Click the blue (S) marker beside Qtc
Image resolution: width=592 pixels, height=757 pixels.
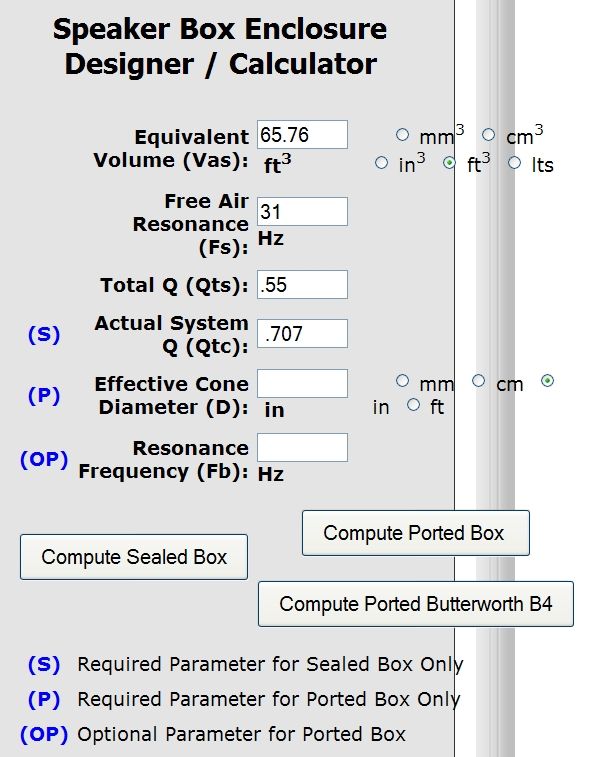(x=44, y=335)
